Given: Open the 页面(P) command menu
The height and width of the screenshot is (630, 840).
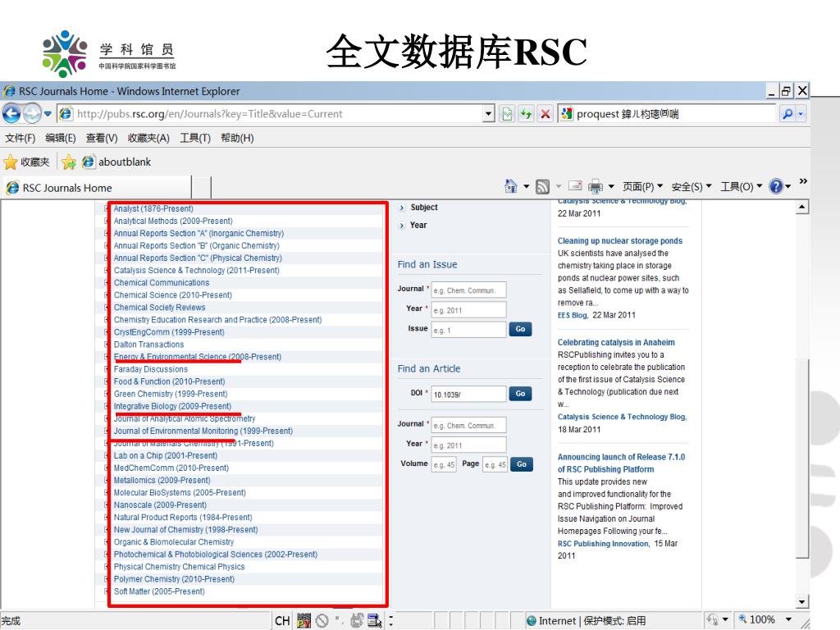Looking at the screenshot, I should click(643, 186).
